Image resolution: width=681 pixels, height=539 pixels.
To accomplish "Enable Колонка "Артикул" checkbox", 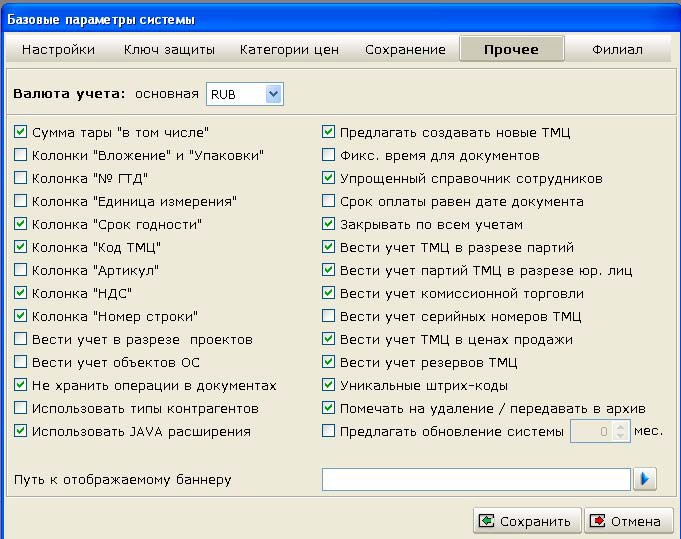I will 20,270.
